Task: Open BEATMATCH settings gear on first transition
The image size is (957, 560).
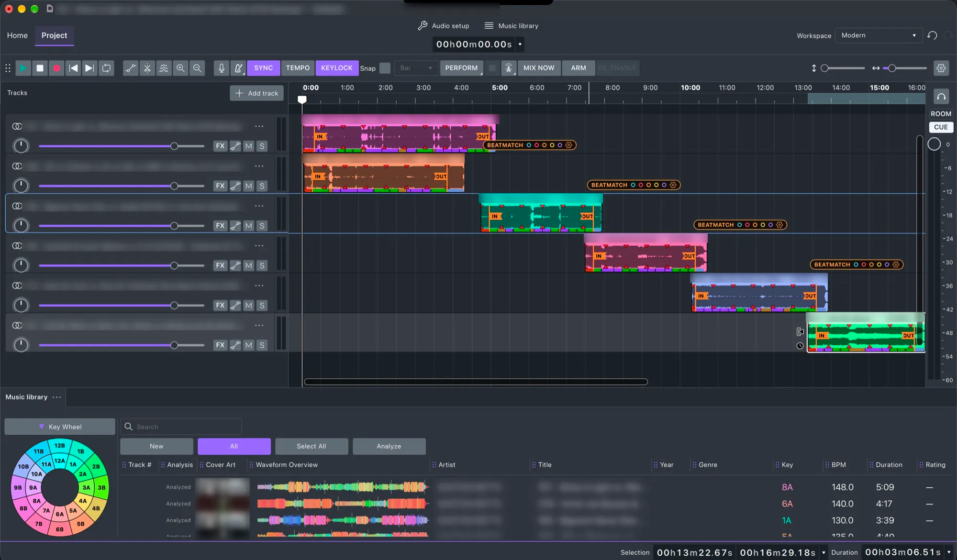Action: pyautogui.click(x=569, y=145)
